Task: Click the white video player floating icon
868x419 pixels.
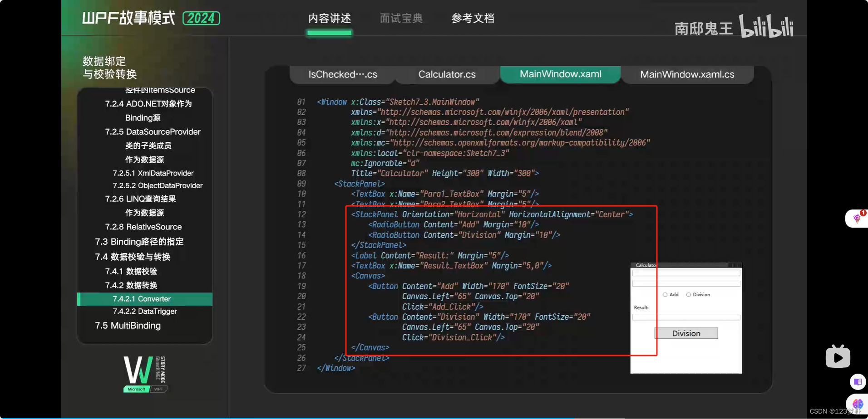Action: (838, 356)
